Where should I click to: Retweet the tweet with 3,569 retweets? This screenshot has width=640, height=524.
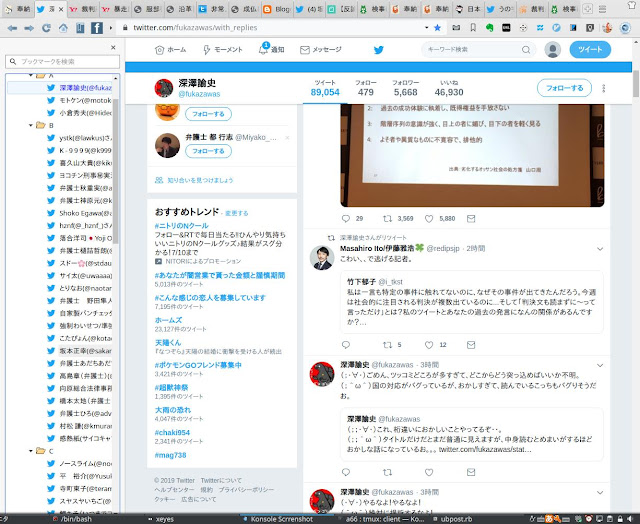click(387, 219)
